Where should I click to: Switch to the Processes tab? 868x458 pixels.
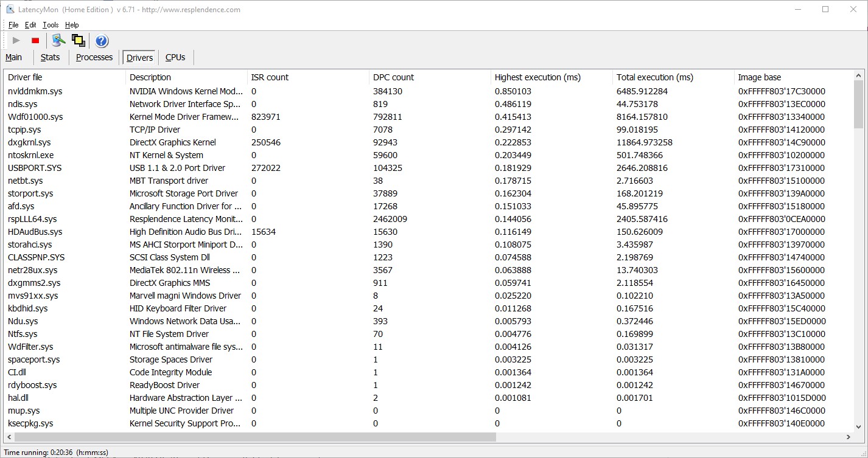pos(94,57)
